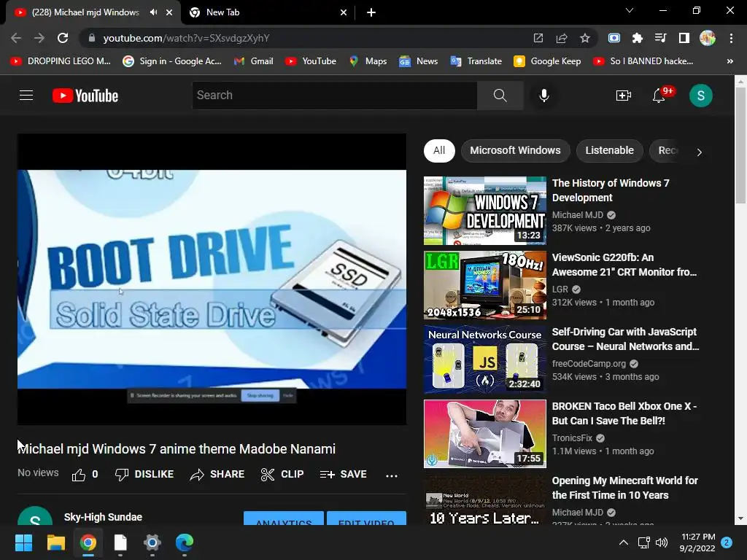Select the All filter chip

438,150
